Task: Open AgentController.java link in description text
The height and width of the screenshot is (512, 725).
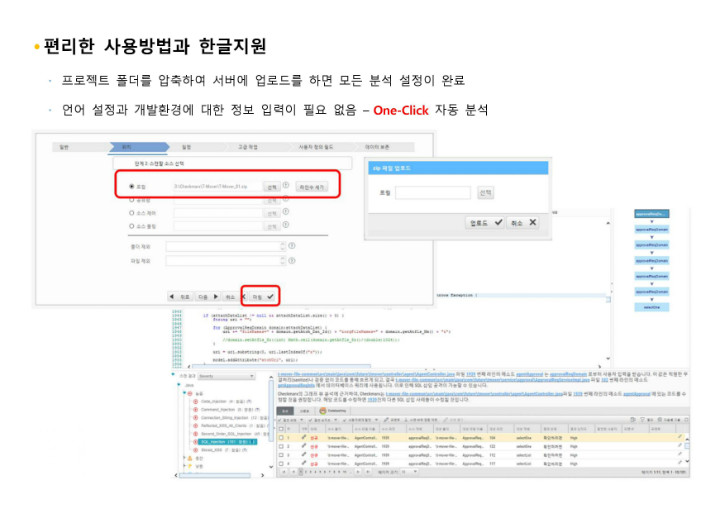Action: pyautogui.click(x=366, y=374)
